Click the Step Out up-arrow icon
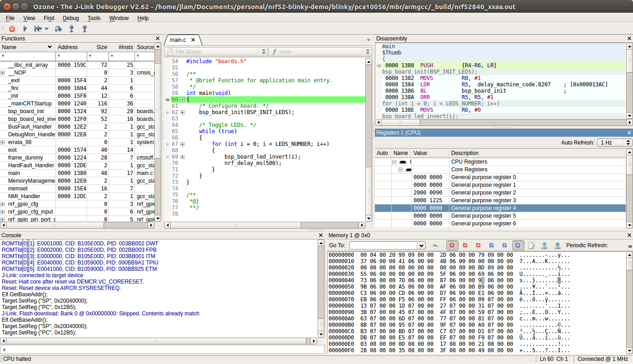Viewport: 633px width, 364px height. click(x=85, y=29)
